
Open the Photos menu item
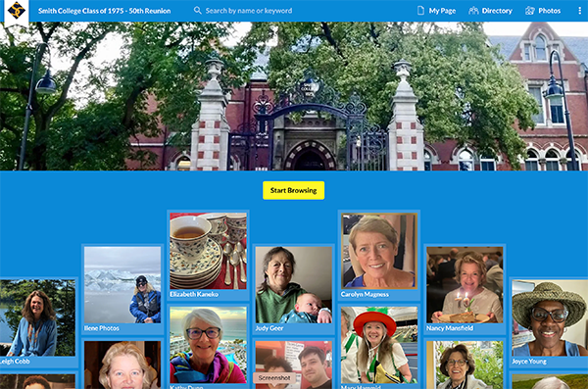(543, 11)
